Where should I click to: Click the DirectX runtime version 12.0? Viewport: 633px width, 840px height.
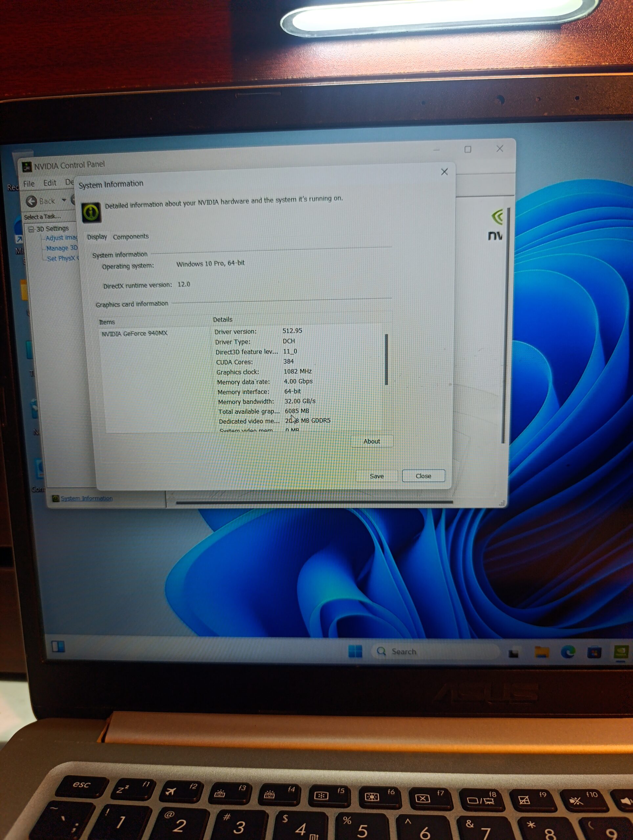point(184,284)
